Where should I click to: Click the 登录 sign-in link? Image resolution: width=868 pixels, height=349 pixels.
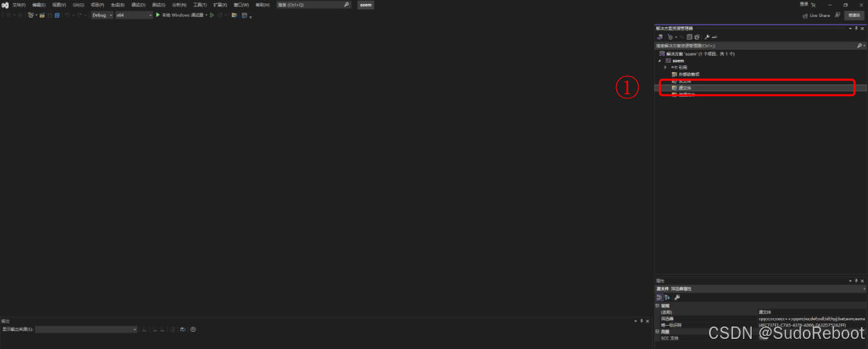click(804, 4)
